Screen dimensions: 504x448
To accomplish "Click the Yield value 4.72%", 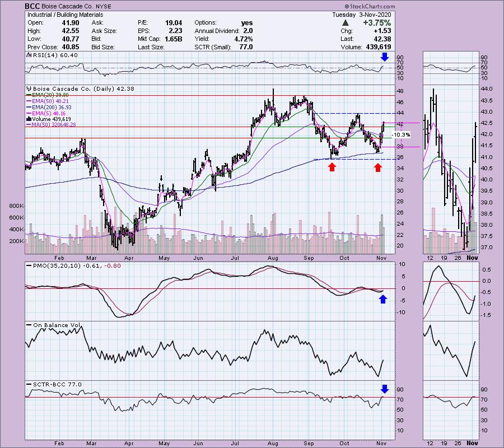I will point(243,39).
